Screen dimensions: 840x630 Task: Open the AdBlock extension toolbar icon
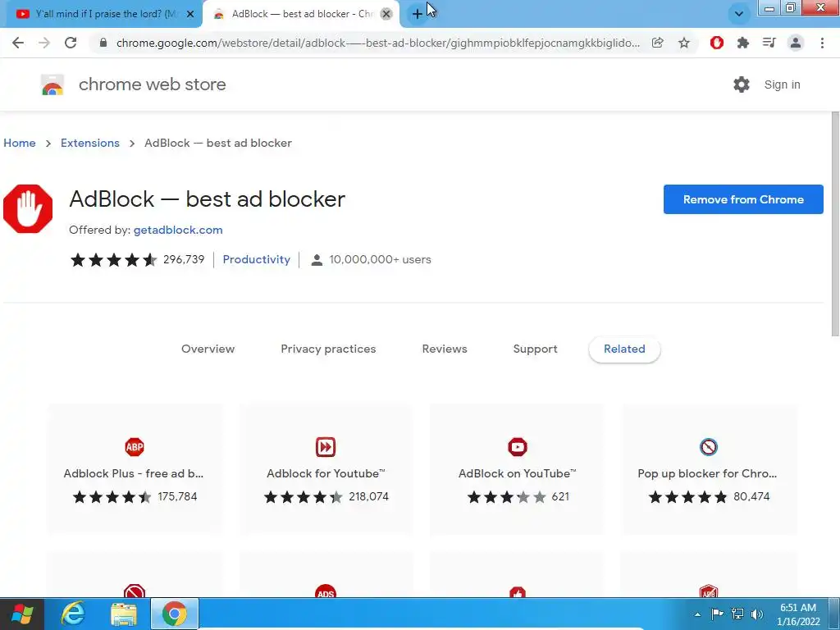coord(717,43)
